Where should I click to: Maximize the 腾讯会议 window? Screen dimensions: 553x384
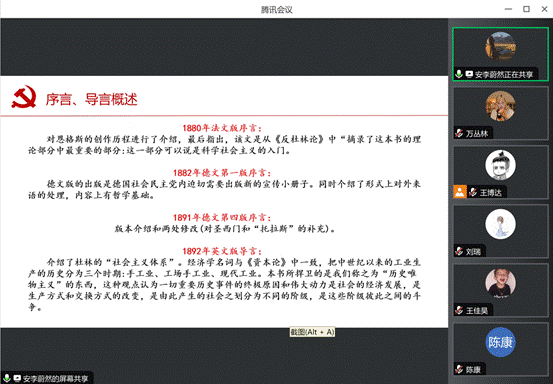click(526, 9)
